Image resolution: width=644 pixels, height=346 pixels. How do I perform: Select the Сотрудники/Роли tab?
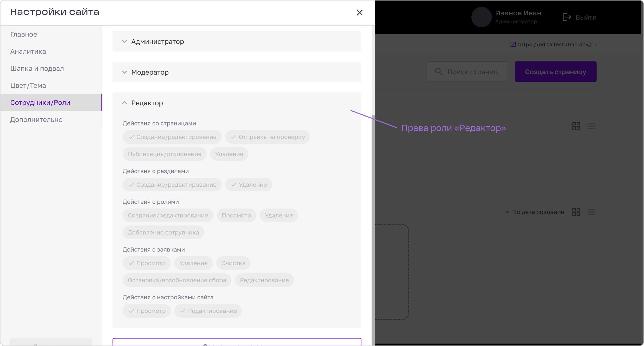[x=51, y=102]
